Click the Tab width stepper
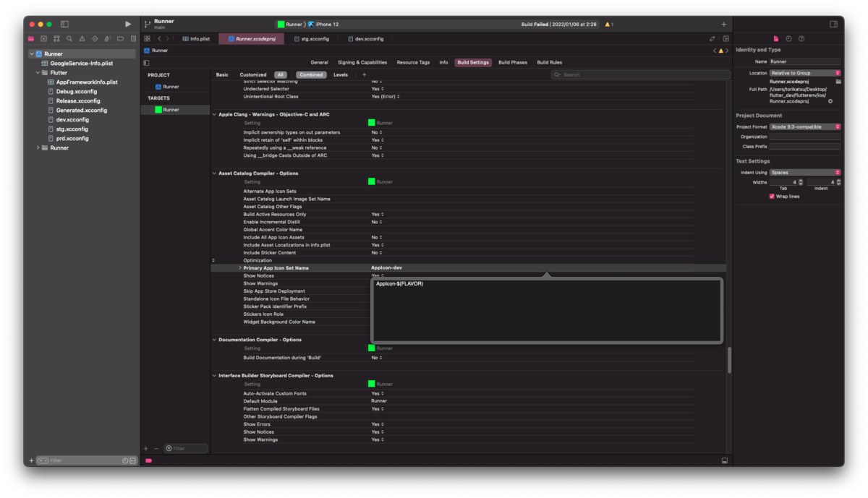The image size is (868, 498). [801, 182]
